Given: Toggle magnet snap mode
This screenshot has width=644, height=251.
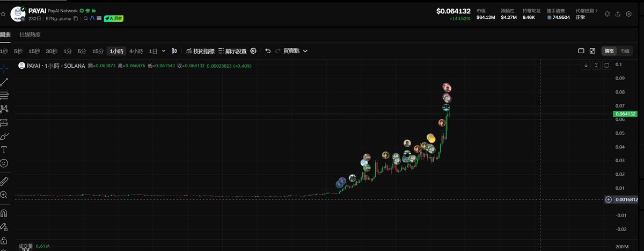Looking at the screenshot, I should click(4, 213).
